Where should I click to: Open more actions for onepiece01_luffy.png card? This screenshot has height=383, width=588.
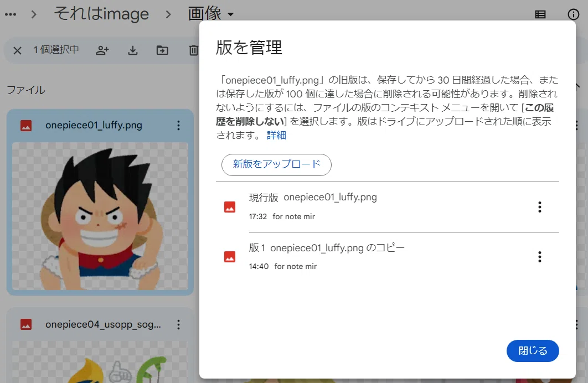[x=178, y=126]
